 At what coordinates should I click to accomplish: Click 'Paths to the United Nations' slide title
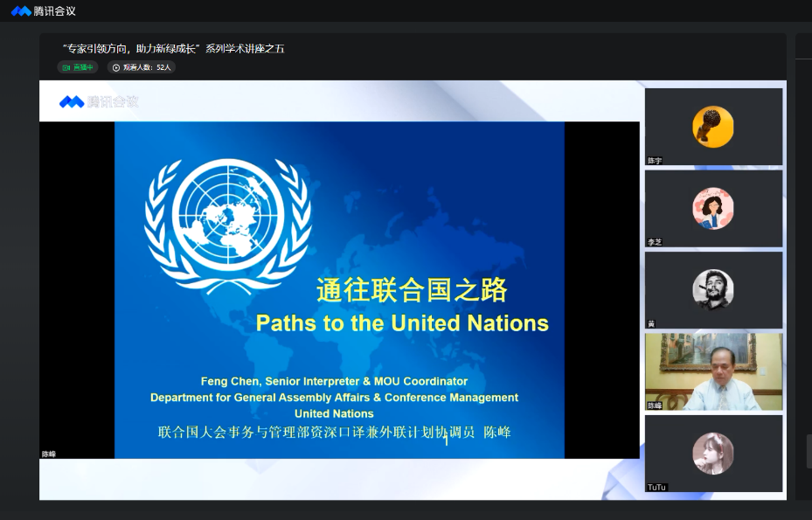[x=402, y=323]
